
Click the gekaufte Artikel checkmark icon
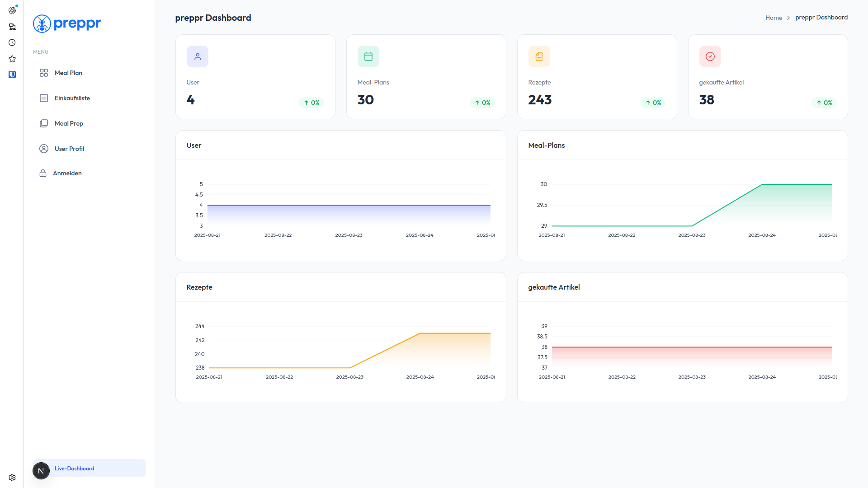point(710,56)
